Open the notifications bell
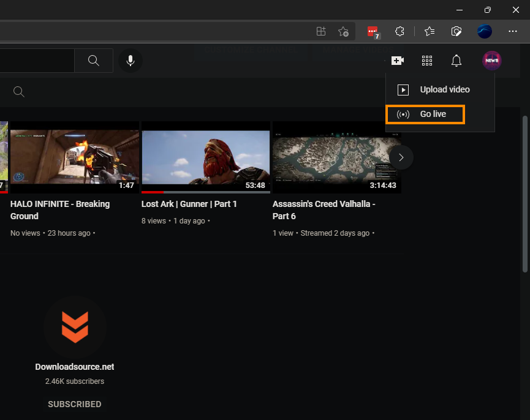This screenshot has width=530, height=420. pos(456,61)
